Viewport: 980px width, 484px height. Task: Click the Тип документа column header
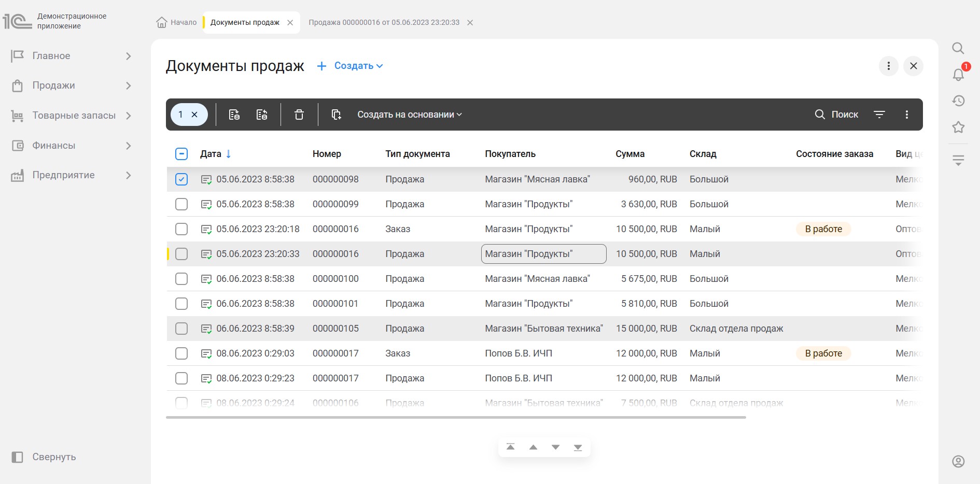click(x=417, y=154)
